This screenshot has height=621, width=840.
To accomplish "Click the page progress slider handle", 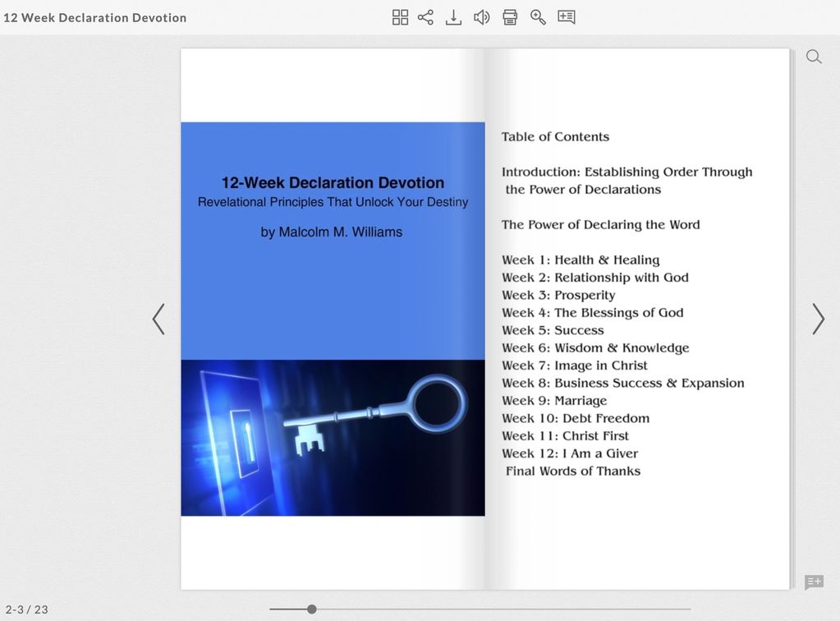I will pyautogui.click(x=311, y=609).
